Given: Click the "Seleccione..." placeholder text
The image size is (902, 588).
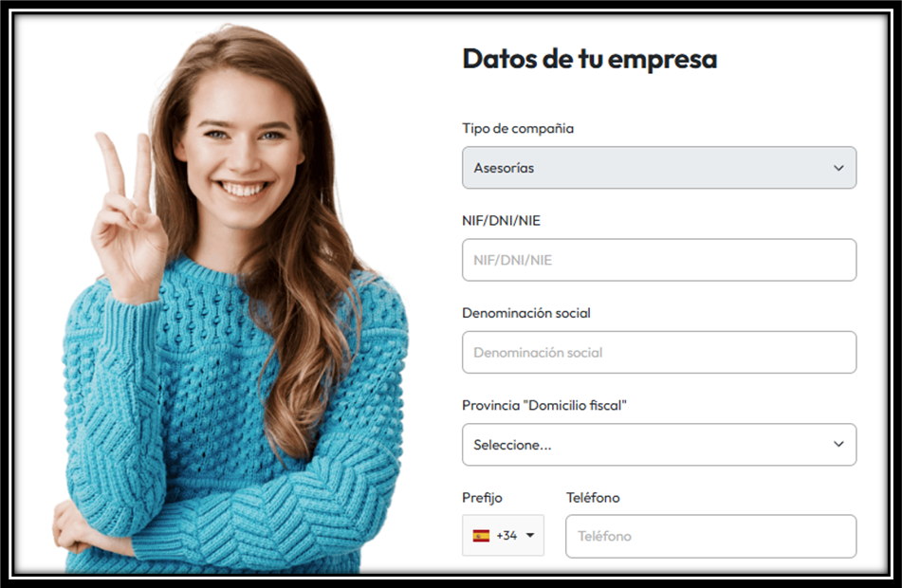Looking at the screenshot, I should coord(512,445).
